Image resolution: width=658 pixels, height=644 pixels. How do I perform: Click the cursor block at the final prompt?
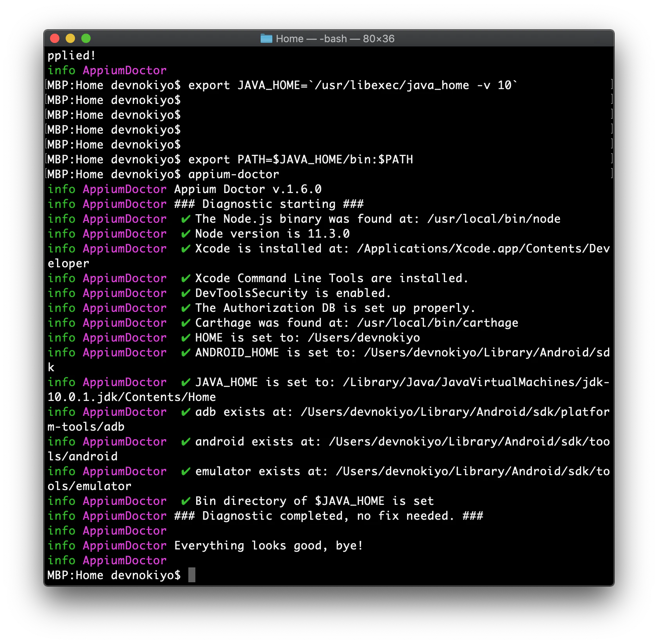(x=192, y=575)
